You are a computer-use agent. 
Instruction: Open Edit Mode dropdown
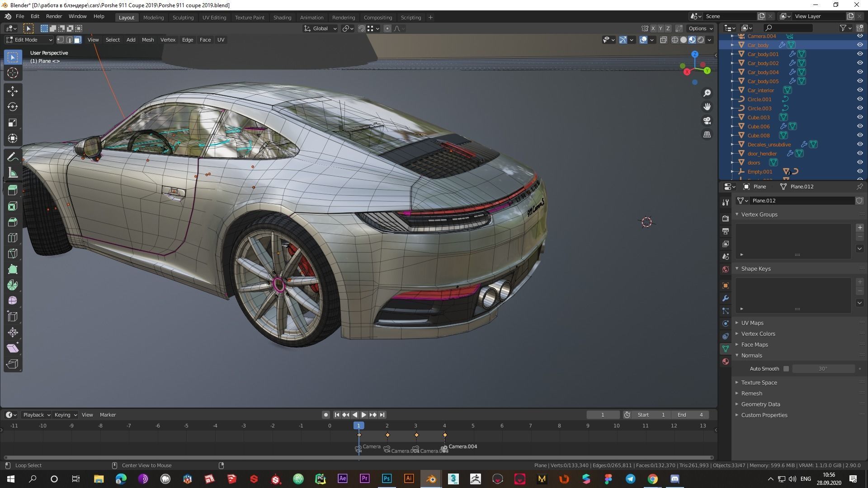click(x=29, y=40)
